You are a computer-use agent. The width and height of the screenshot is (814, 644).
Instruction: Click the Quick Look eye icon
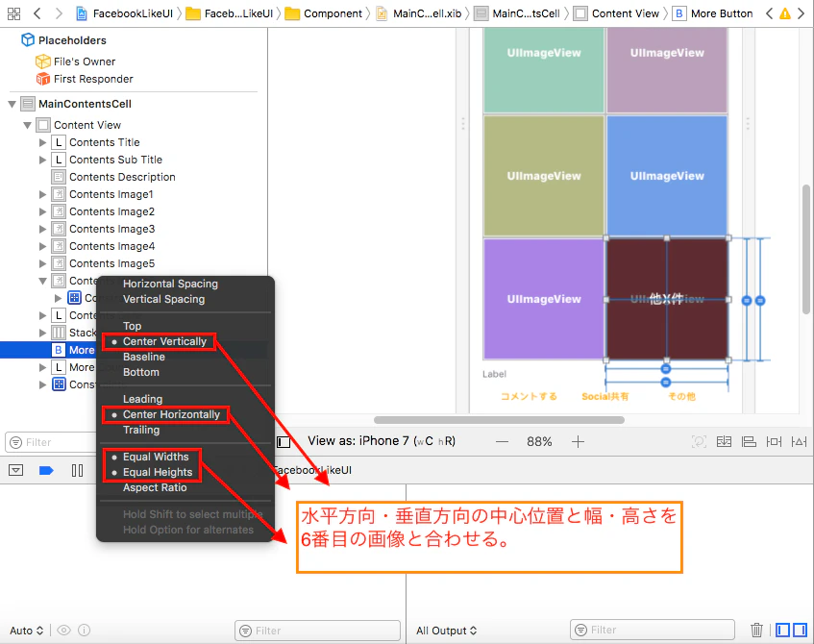coord(63,631)
